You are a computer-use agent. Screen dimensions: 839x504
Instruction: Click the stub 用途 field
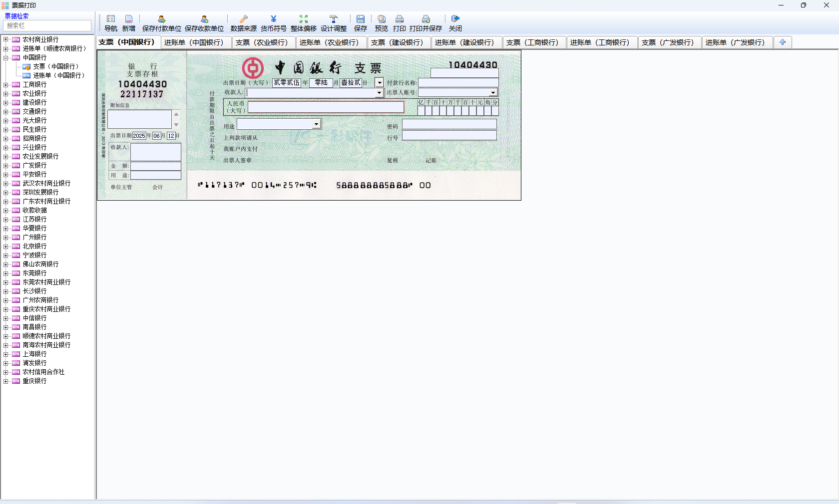[x=155, y=175]
